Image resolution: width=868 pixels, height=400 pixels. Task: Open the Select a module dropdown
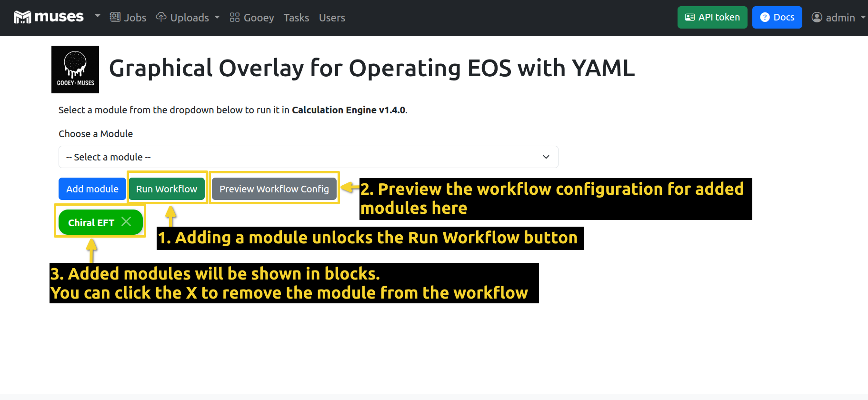308,157
